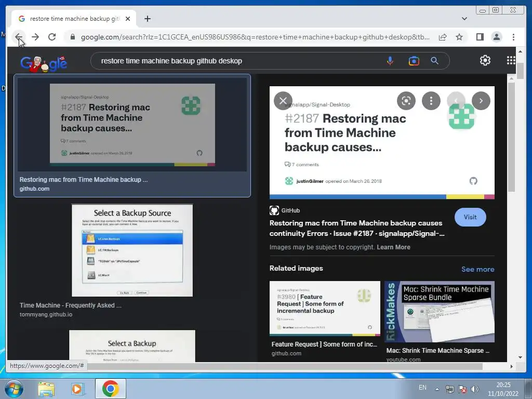Show hidden tray icons arrow
Image resolution: width=532 pixels, height=399 pixels.
coord(437,389)
